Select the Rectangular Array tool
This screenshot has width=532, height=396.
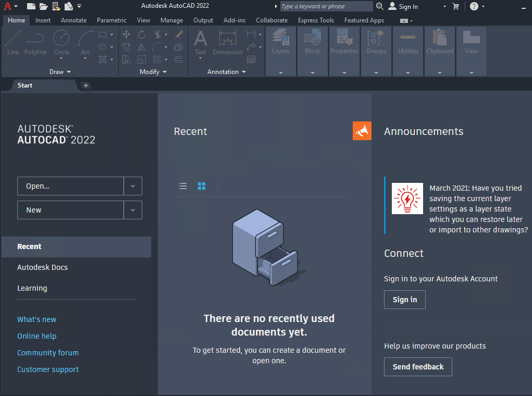157,59
